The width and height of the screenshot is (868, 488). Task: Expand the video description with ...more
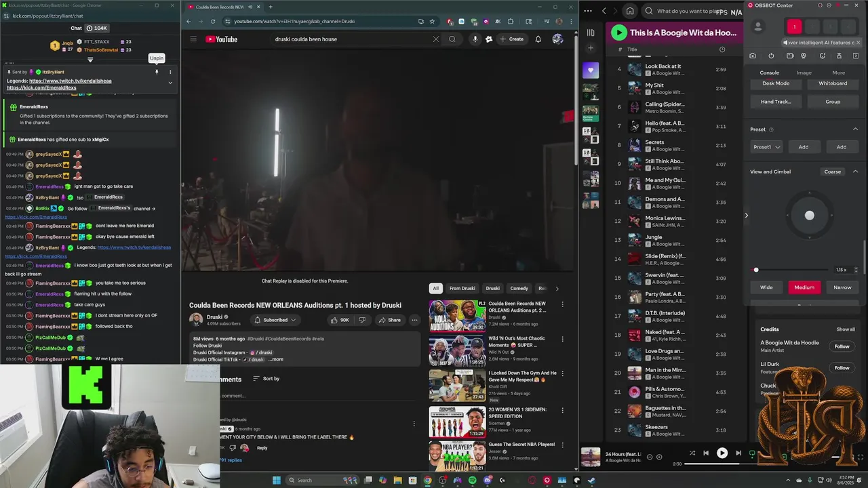[275, 359]
